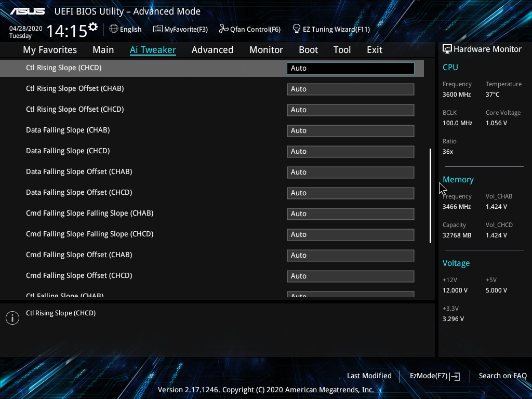The height and width of the screenshot is (399, 532).
Task: Select the Exit tab
Action: (x=375, y=50)
